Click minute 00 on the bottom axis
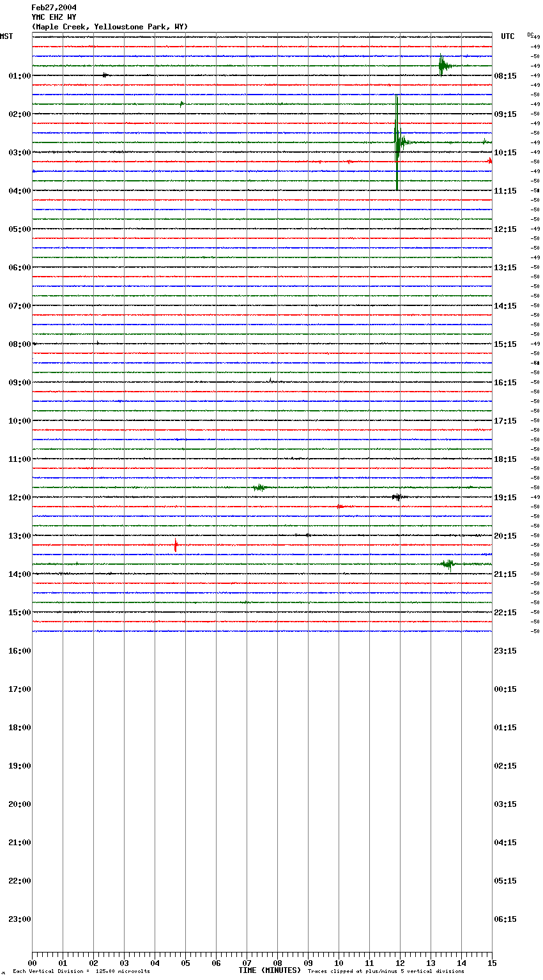 (x=32, y=963)
